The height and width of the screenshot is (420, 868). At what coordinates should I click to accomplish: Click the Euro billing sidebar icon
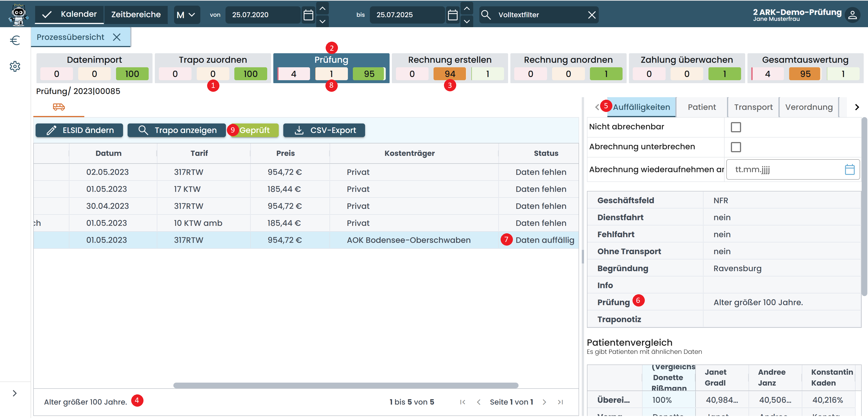tap(15, 40)
